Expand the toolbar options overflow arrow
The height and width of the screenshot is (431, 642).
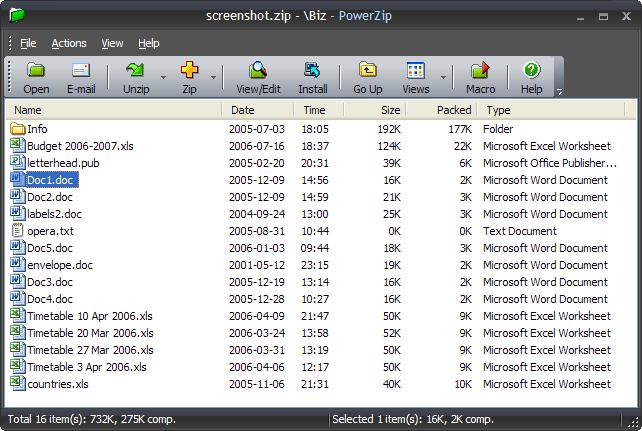click(x=559, y=92)
